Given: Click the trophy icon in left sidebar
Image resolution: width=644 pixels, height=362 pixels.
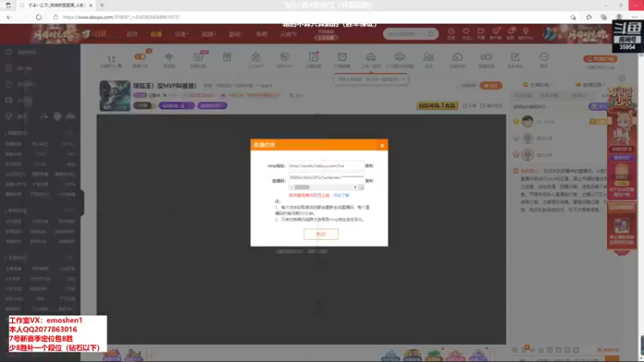Looking at the screenshot, I should click(9, 116).
